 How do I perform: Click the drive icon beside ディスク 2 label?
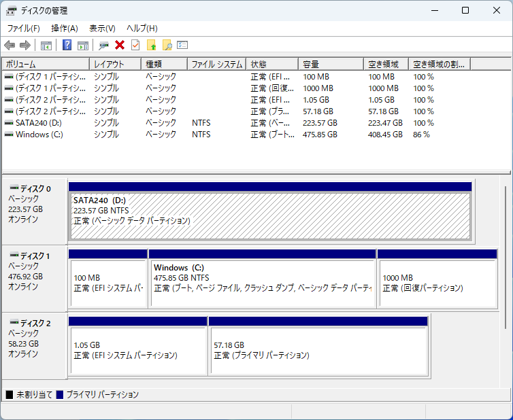point(14,322)
